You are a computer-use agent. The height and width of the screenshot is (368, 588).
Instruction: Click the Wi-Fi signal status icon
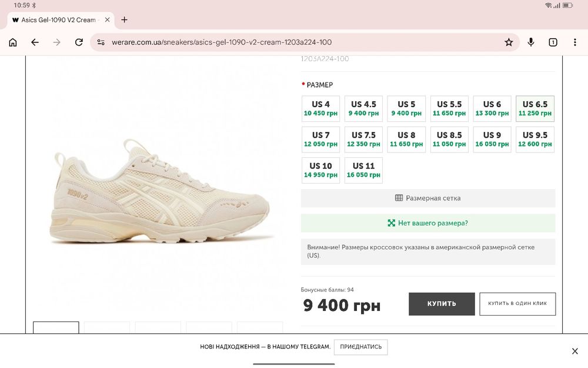tap(549, 5)
